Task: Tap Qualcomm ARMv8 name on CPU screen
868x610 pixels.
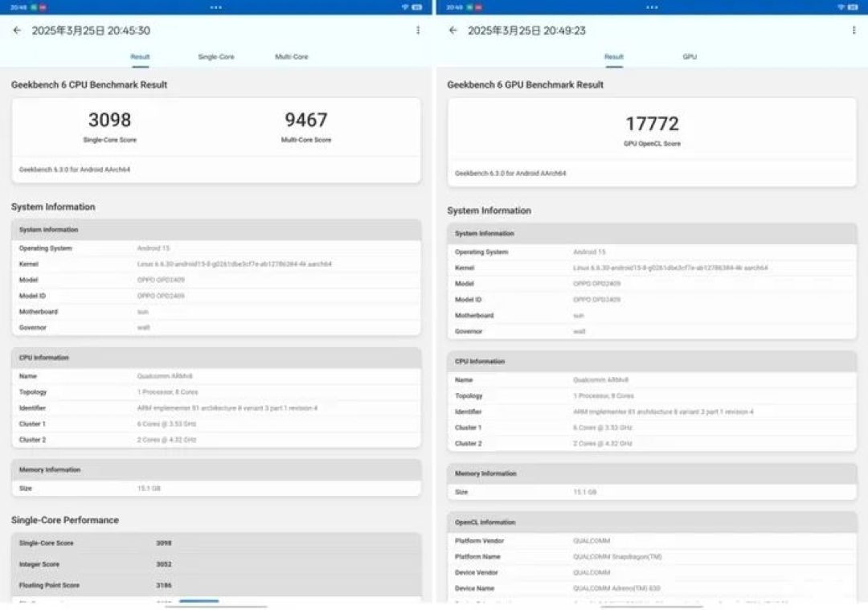Action: click(165, 376)
